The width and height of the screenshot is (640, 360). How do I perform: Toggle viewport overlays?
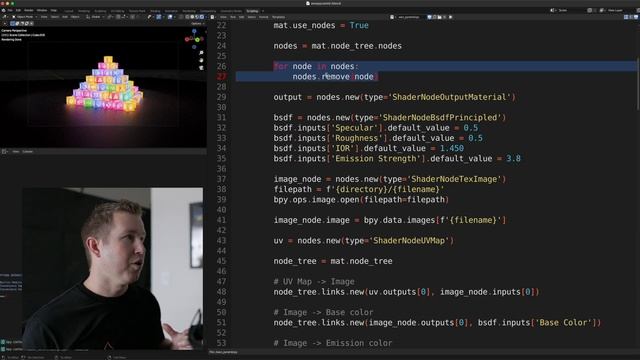pyautogui.click(x=170, y=17)
